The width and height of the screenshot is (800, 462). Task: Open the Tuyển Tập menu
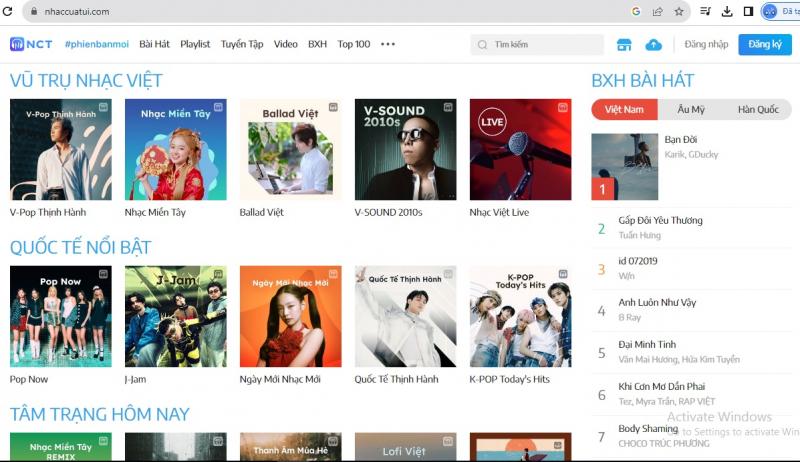(242, 44)
